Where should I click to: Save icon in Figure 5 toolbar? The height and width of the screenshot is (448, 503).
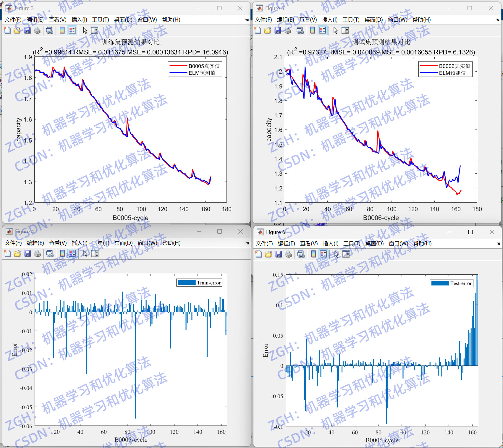(x=278, y=30)
